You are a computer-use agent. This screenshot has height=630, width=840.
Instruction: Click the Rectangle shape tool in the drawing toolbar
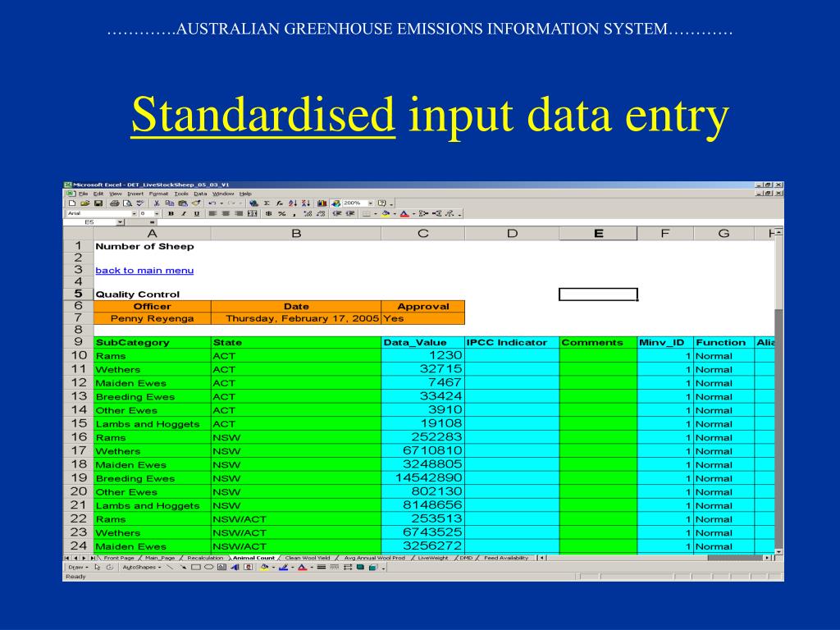[x=195, y=568]
